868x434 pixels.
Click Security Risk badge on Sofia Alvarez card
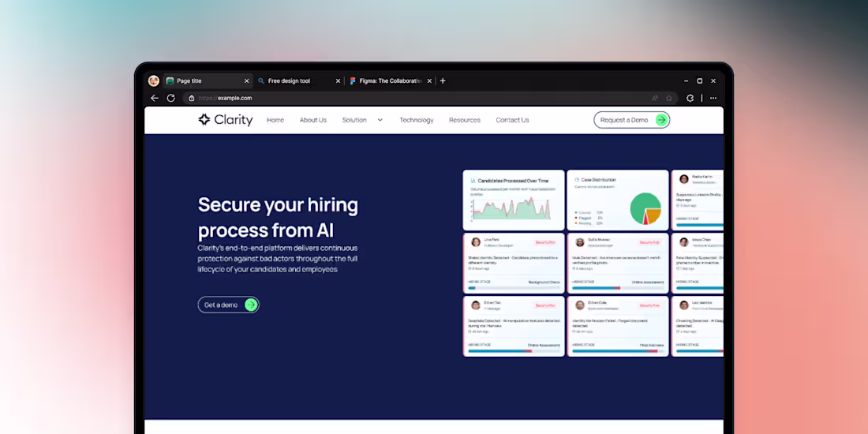point(649,242)
